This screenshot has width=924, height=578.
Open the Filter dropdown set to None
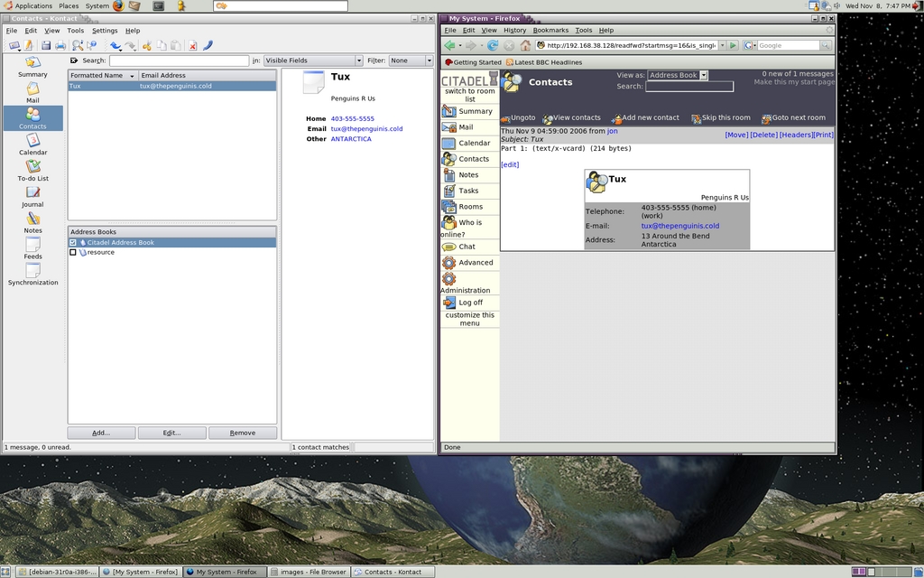tap(410, 61)
